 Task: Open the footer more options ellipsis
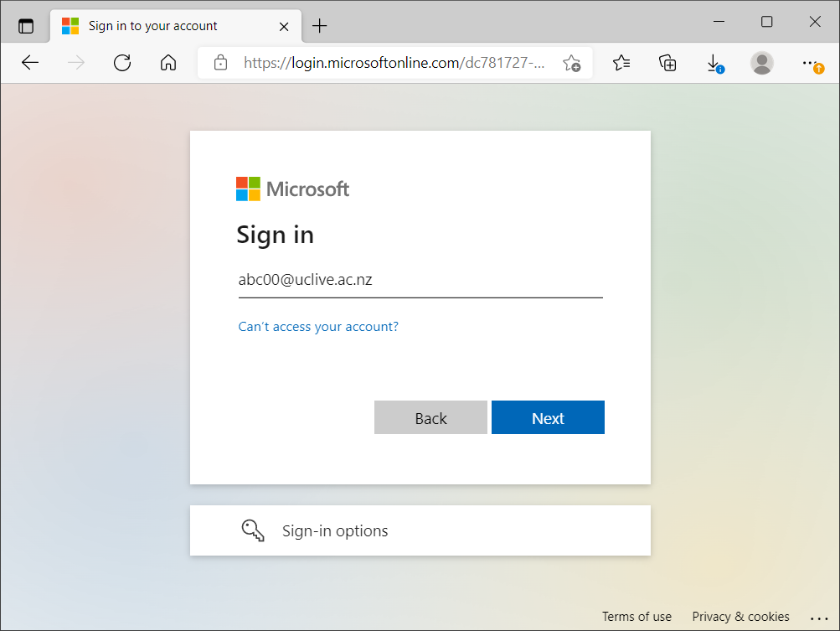point(819,618)
